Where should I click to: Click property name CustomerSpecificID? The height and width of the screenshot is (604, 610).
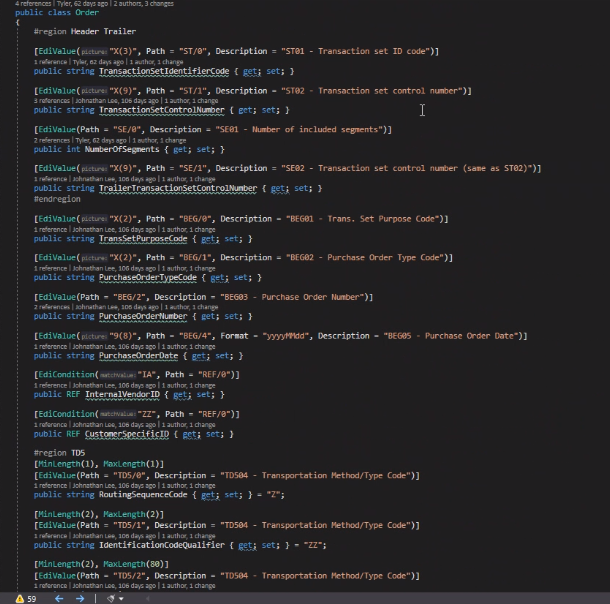(127, 434)
